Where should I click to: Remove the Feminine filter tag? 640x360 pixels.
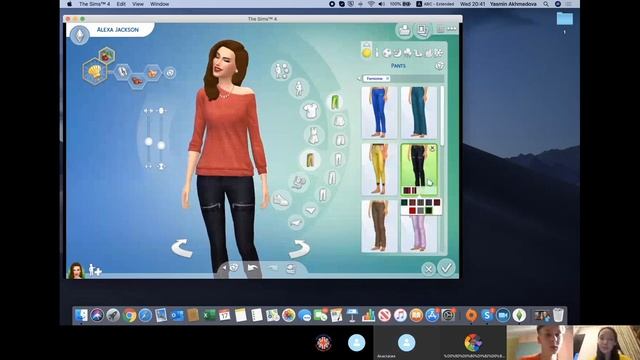(387, 78)
